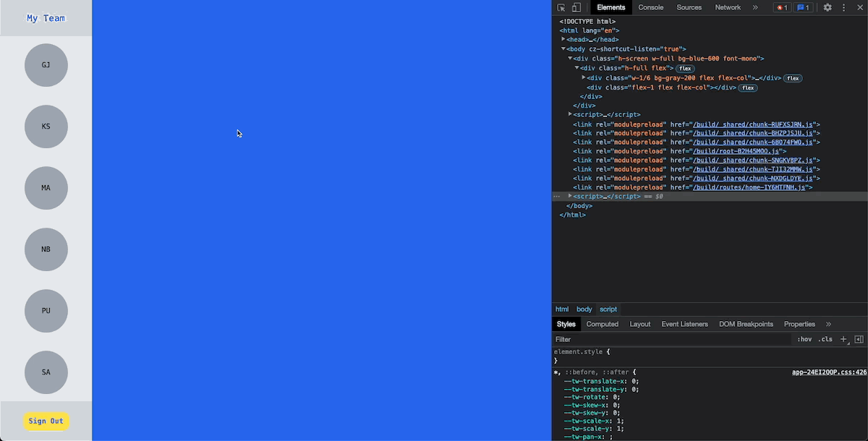
Task: Toggle the :hov element state panel
Action: pos(804,339)
